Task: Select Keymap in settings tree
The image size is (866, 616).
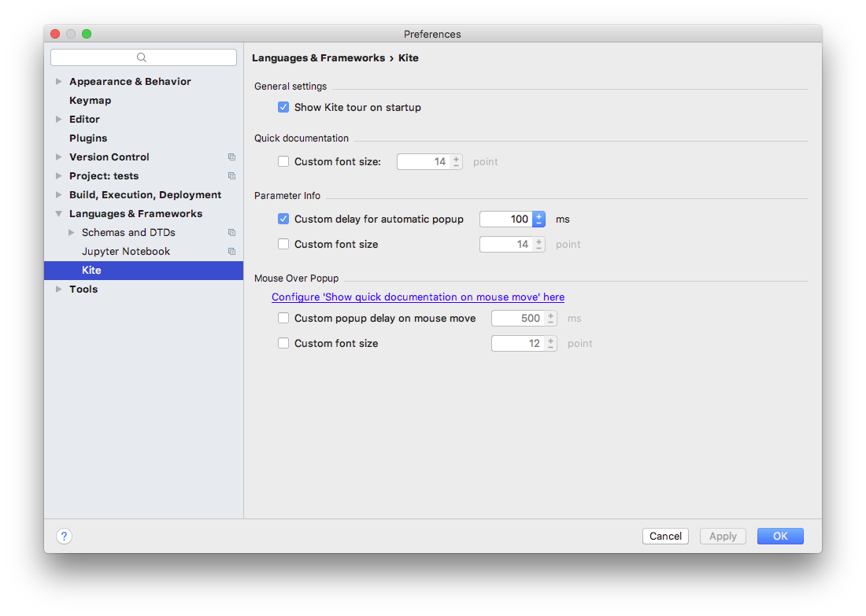Action: click(x=90, y=101)
